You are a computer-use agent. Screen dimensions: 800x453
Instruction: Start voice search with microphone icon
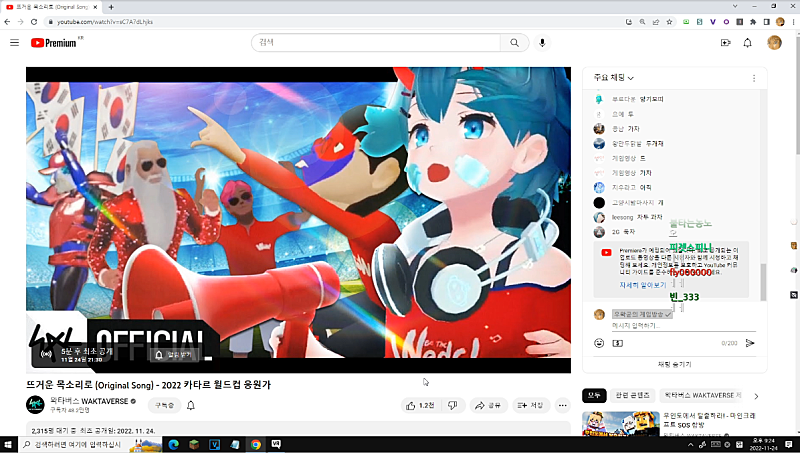point(542,43)
